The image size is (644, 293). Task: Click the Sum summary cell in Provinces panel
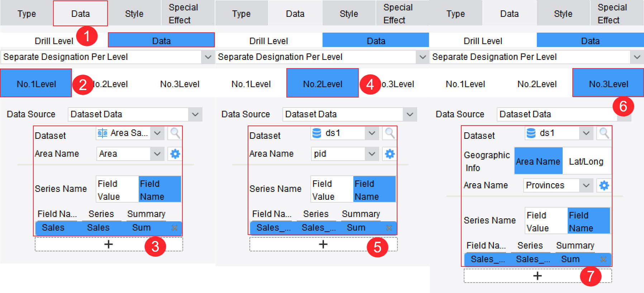point(570,259)
